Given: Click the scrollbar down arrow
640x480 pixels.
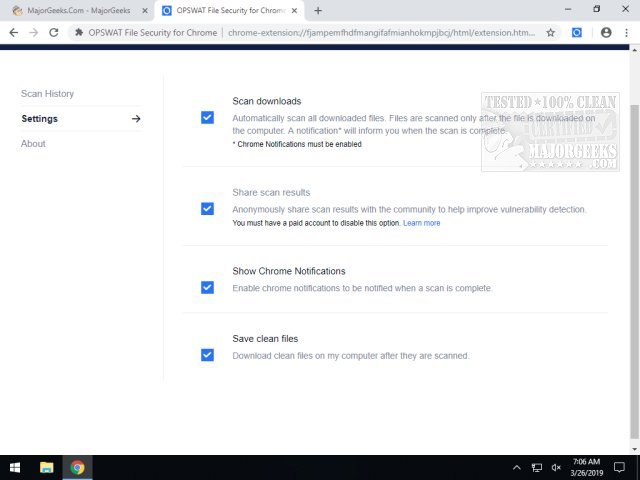Looking at the screenshot, I should click(x=634, y=450).
